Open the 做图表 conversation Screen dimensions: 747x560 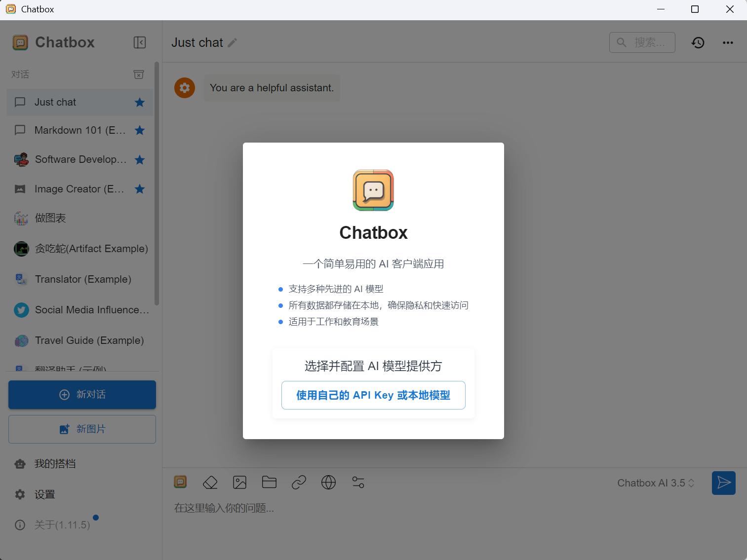tap(80, 218)
